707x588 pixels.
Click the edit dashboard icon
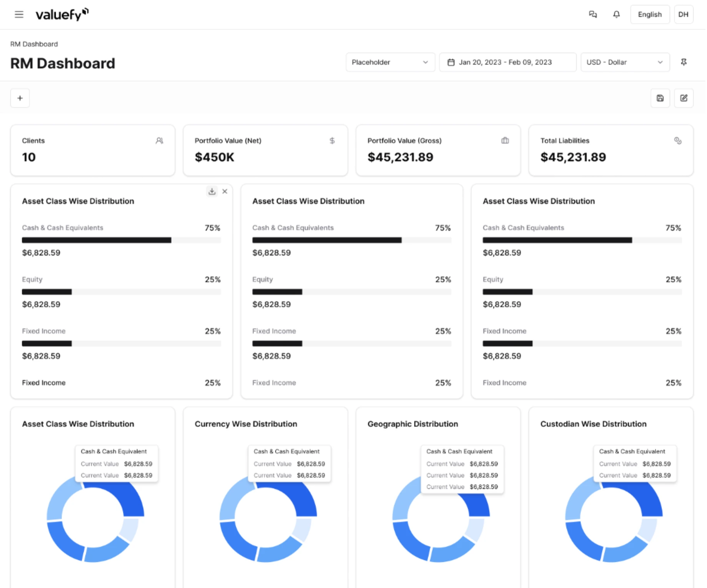click(684, 98)
